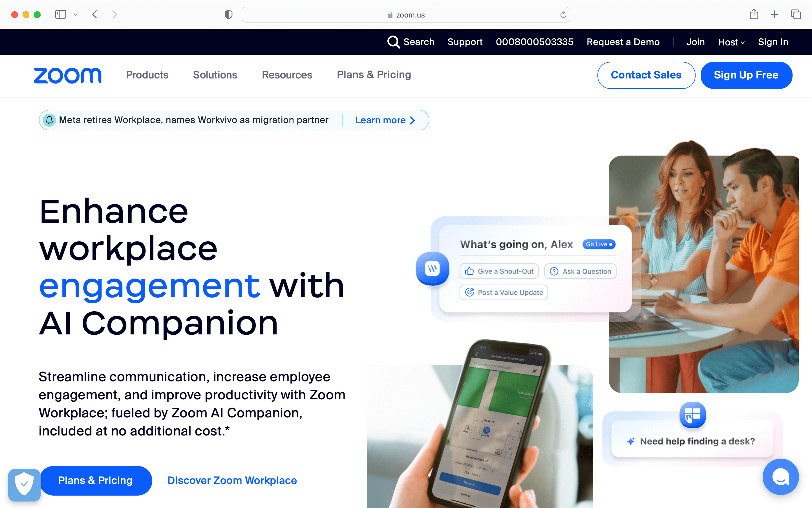Click the zoom.us address bar
The width and height of the screenshot is (812, 508).
pos(406,14)
